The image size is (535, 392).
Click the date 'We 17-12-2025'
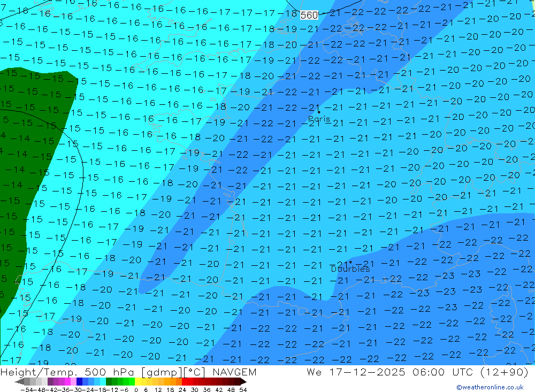click(x=356, y=372)
